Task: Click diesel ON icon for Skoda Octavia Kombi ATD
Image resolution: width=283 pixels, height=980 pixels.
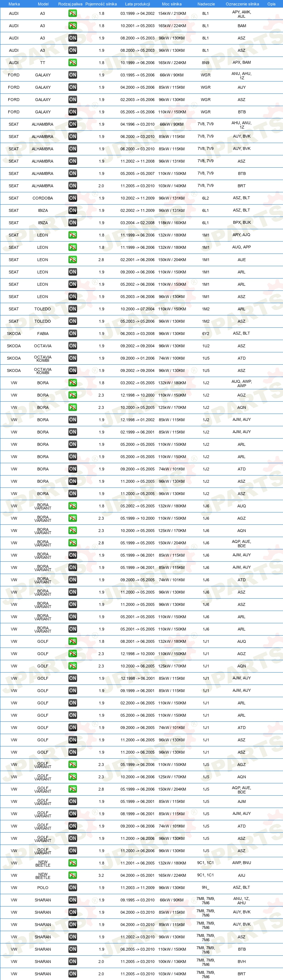Action: 73,358
